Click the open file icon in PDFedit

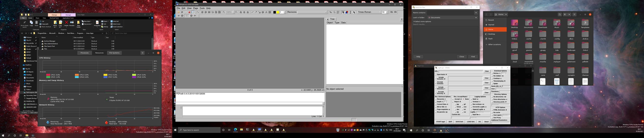[x=178, y=12]
